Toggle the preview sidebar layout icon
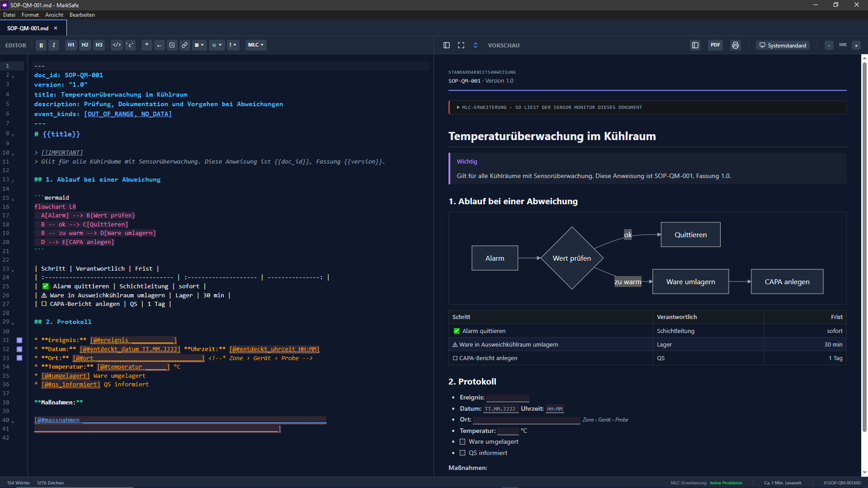This screenshot has width=868, height=488. 447,45
